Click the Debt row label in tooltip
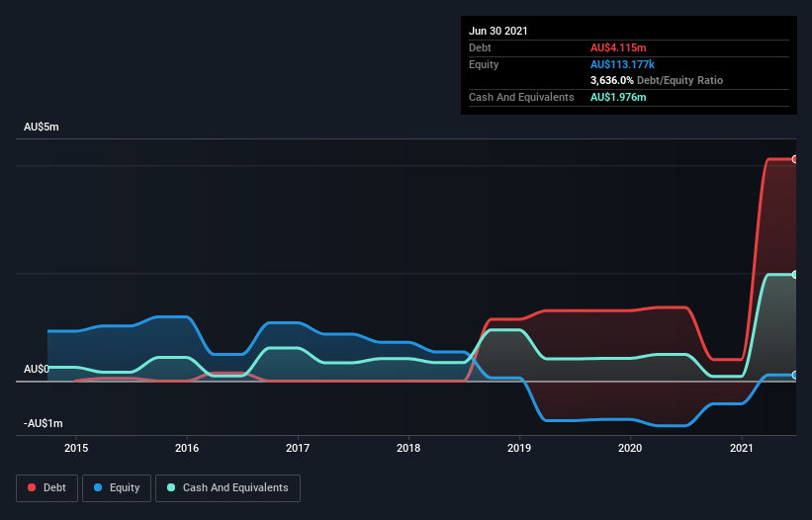Screen dimensions: 812x520 (480, 47)
